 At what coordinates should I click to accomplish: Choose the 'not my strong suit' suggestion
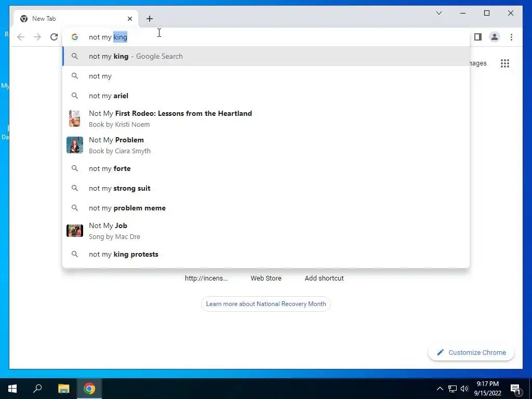tap(266, 188)
